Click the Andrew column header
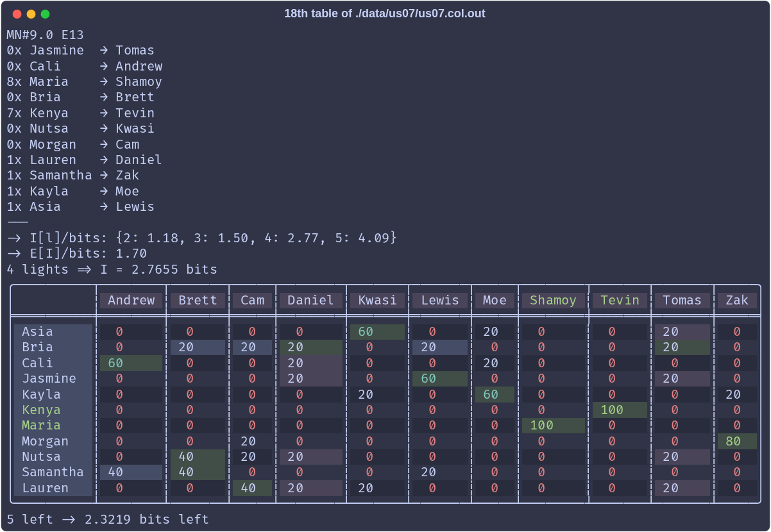Viewport: 771px width, 532px height. [131, 300]
